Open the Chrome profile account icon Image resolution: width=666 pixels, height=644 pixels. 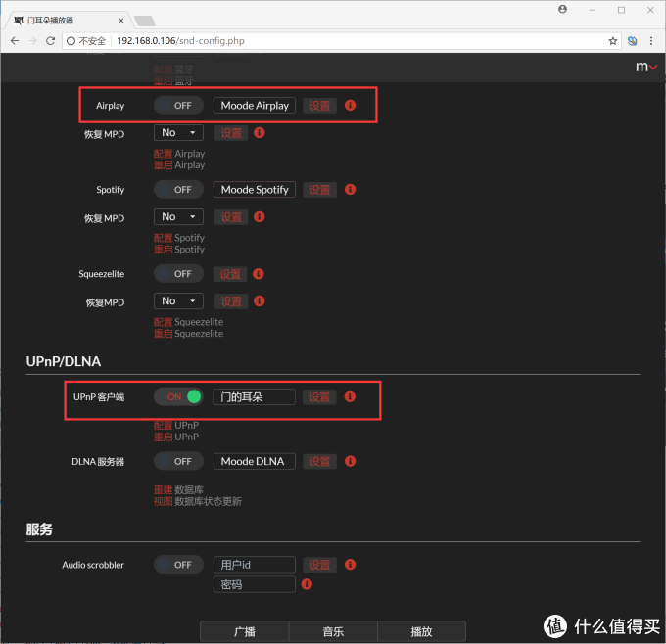coord(563,10)
